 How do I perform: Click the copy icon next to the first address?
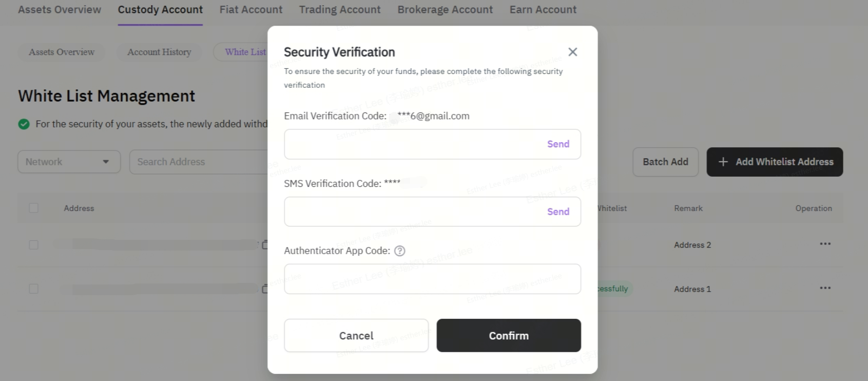266,244
